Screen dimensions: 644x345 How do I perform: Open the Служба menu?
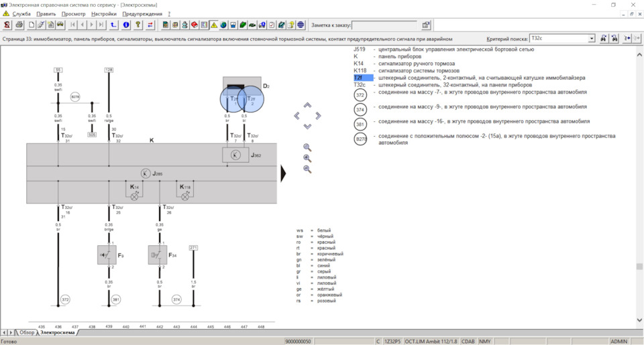pos(21,14)
